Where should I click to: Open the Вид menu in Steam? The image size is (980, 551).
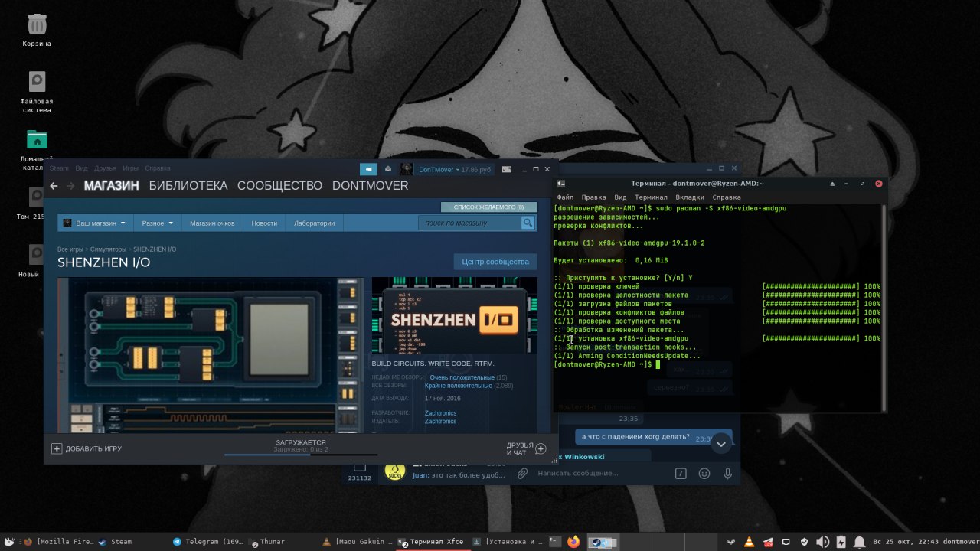click(x=81, y=168)
